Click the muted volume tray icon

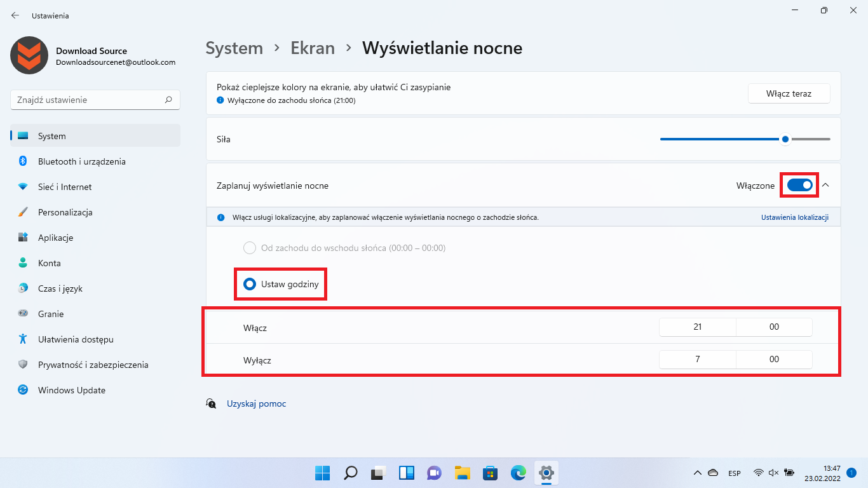(773, 473)
